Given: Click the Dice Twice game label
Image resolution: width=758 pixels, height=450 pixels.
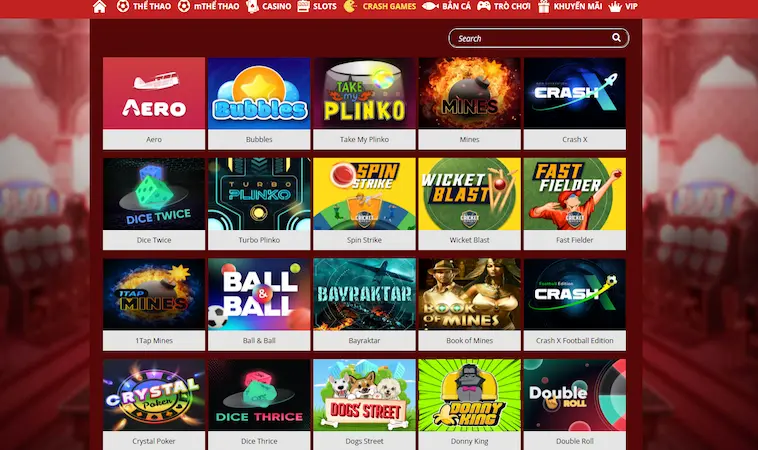Looking at the screenshot, I should pyautogui.click(x=154, y=240).
